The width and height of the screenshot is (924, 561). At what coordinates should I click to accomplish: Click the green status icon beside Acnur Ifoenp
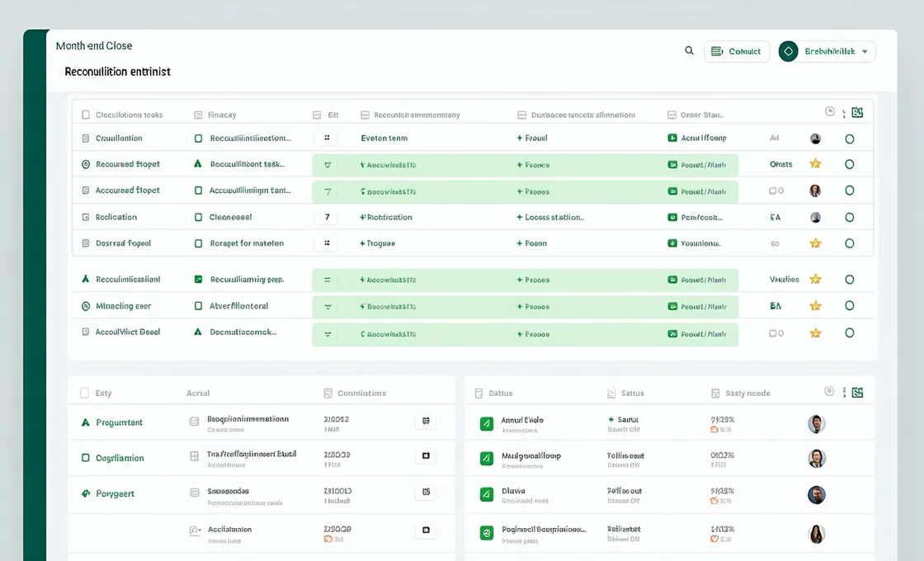(672, 138)
